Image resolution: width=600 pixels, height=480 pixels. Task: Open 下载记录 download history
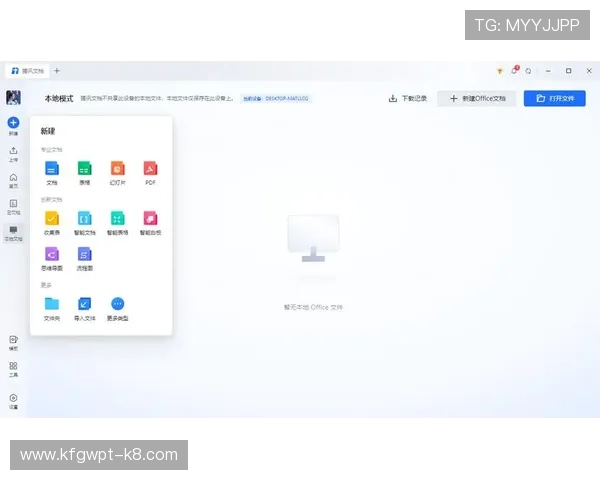click(x=408, y=98)
